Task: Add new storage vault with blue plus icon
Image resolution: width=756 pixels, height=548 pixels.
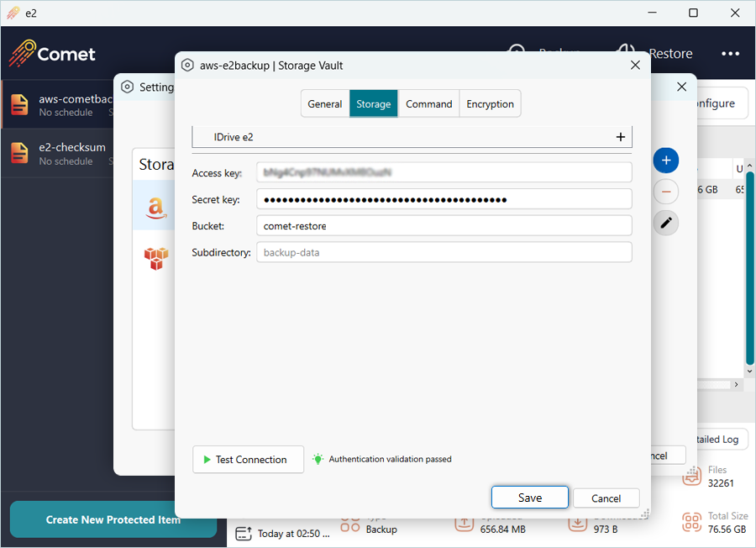Action: [666, 161]
